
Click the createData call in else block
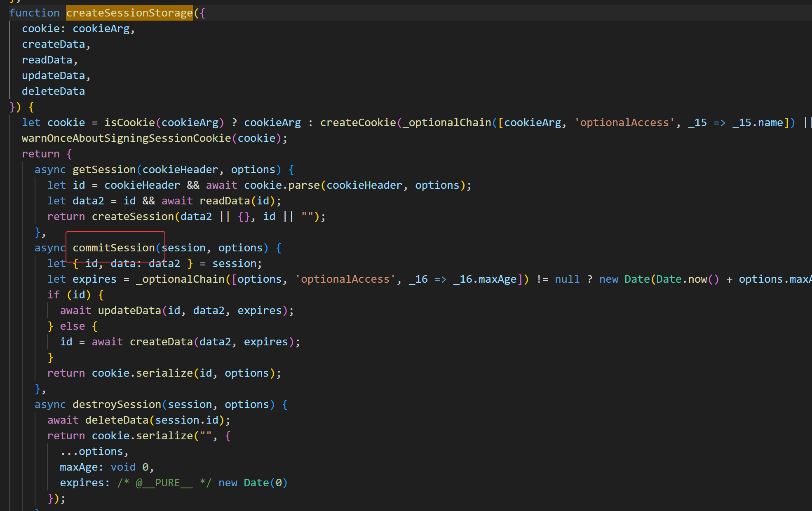pyautogui.click(x=161, y=342)
